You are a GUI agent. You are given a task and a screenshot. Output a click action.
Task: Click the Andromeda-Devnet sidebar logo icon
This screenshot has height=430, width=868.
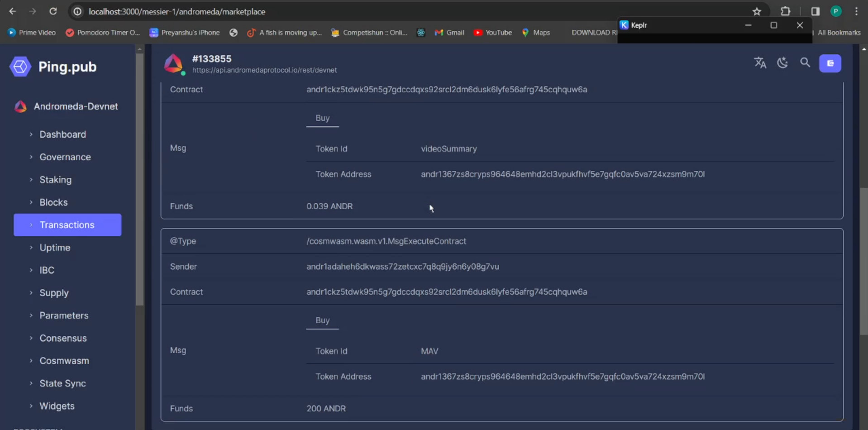pyautogui.click(x=20, y=106)
